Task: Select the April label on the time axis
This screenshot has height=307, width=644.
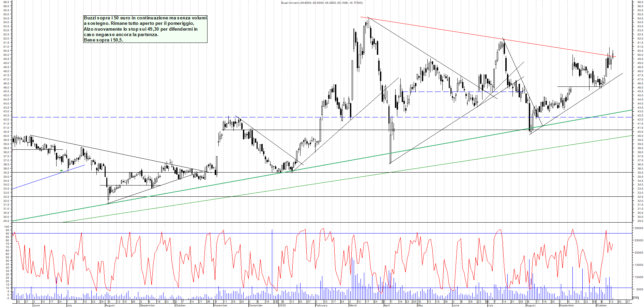Action: [x=387, y=305]
